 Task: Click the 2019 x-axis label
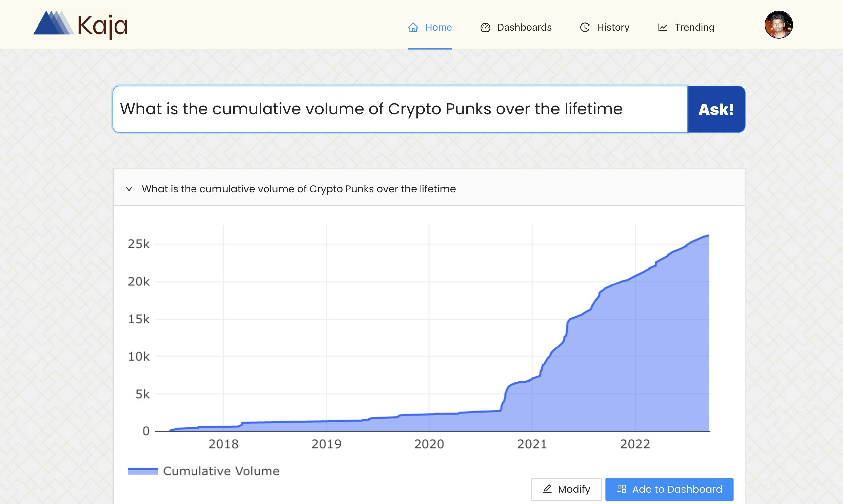[326, 444]
